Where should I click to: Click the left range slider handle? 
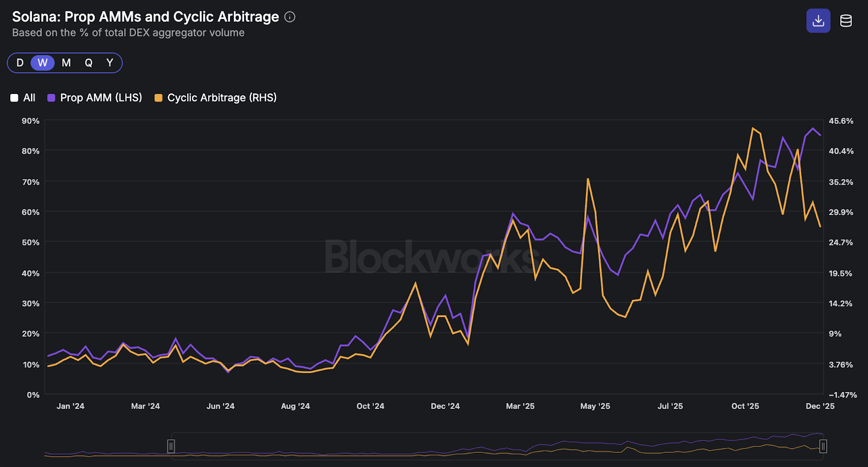(171, 446)
